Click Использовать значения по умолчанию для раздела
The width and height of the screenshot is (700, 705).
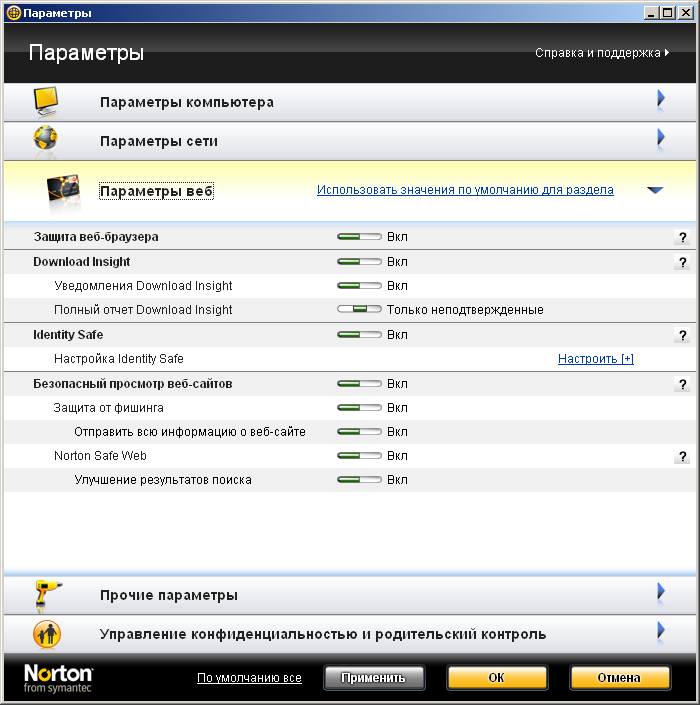[x=465, y=190]
